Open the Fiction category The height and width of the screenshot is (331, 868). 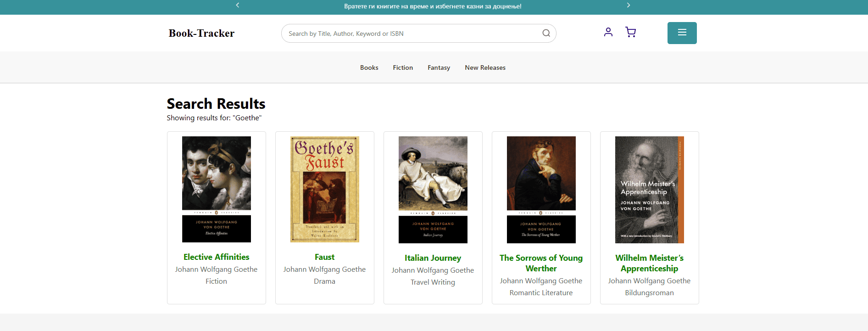point(403,67)
